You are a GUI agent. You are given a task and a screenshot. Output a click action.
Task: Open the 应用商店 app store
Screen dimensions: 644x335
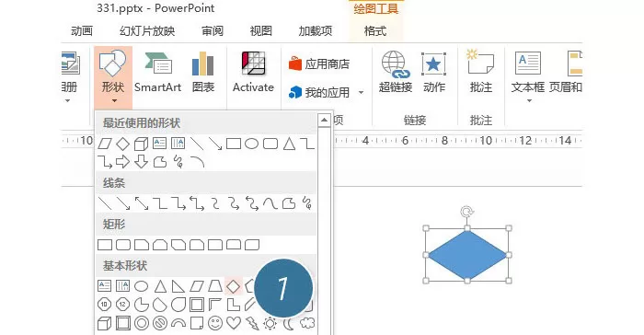pyautogui.click(x=319, y=64)
